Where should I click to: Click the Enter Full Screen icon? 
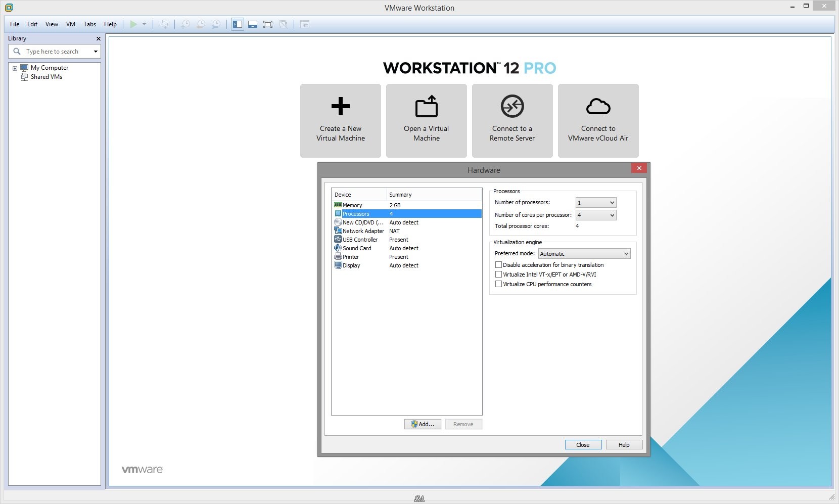pos(268,24)
